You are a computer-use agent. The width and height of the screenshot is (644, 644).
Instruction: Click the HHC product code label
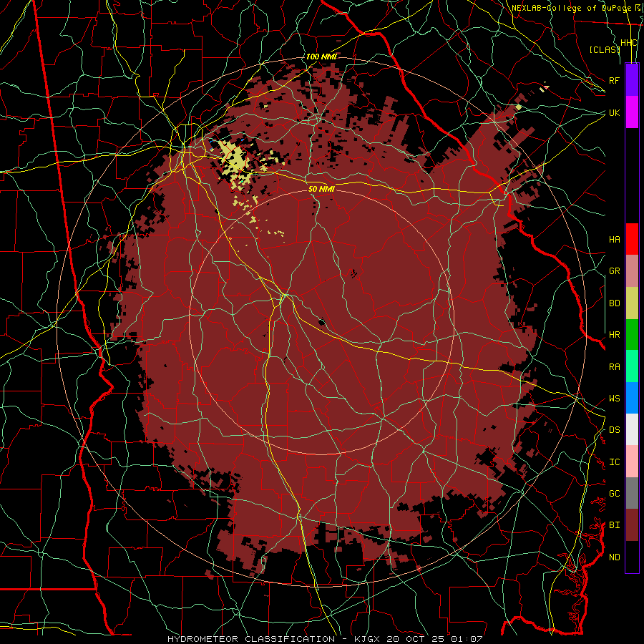click(x=628, y=43)
